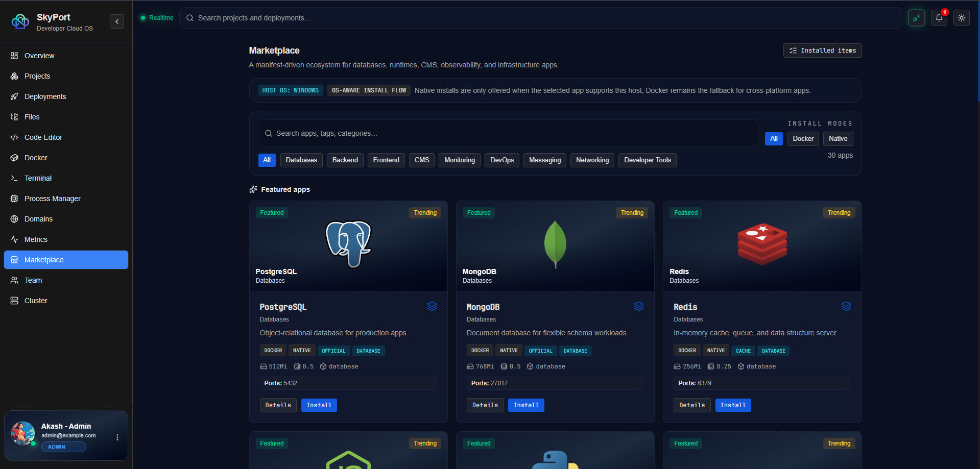Open notifications bell
The image size is (980, 469).
point(939,18)
